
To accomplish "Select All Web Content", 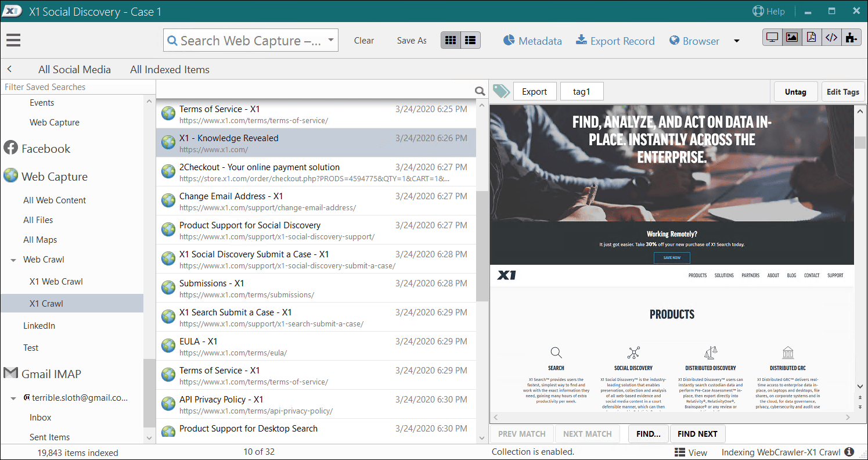I will coord(55,200).
